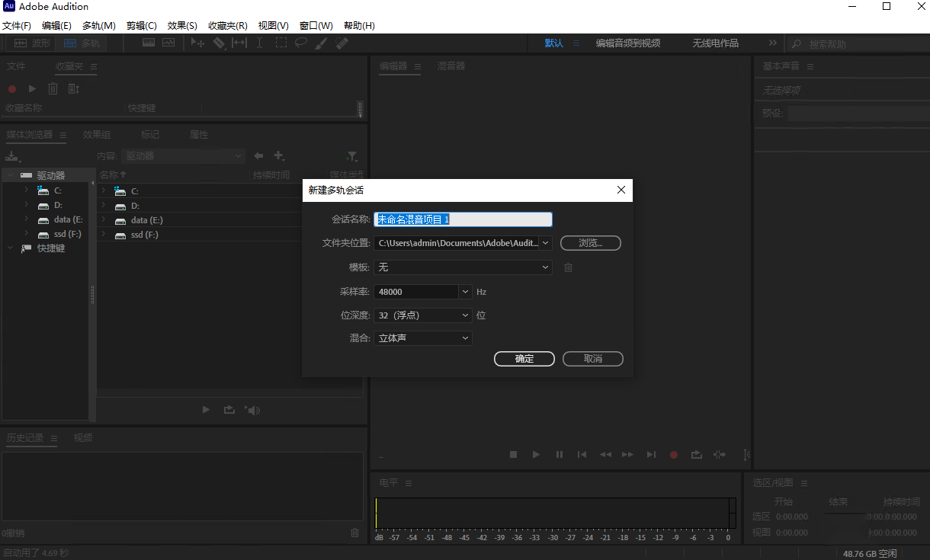
Task: Close the 新建多轨会话 dialog
Action: coord(621,190)
